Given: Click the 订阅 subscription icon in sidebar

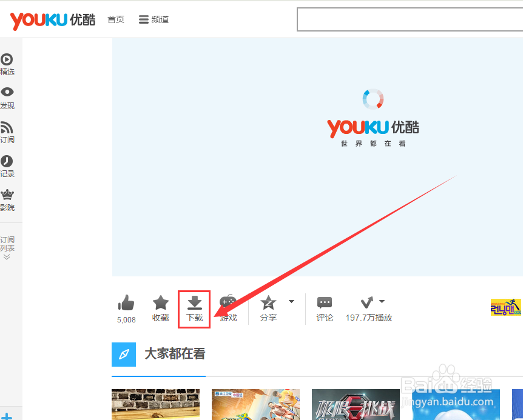Looking at the screenshot, I should click(x=7, y=127).
